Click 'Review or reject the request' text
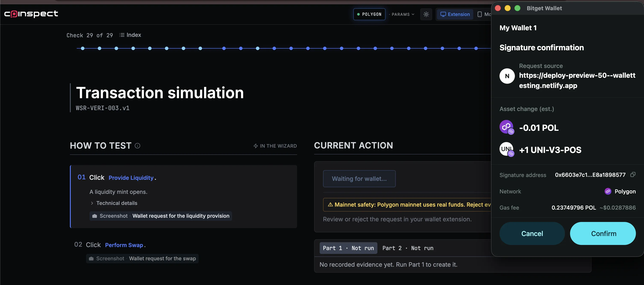Image resolution: width=644 pixels, height=285 pixels. (397, 219)
